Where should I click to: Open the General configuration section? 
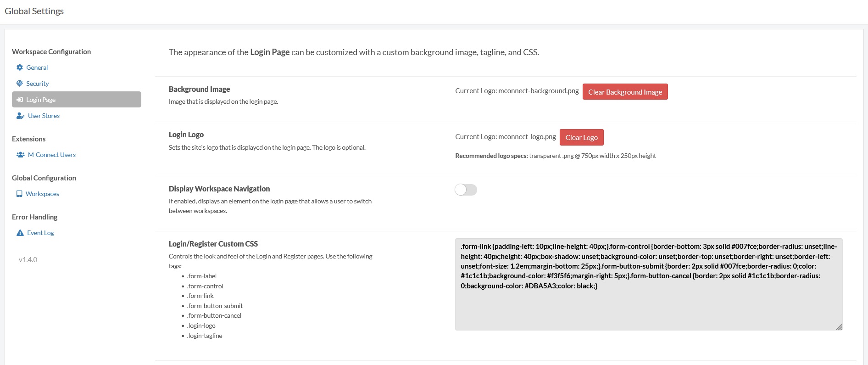point(37,67)
